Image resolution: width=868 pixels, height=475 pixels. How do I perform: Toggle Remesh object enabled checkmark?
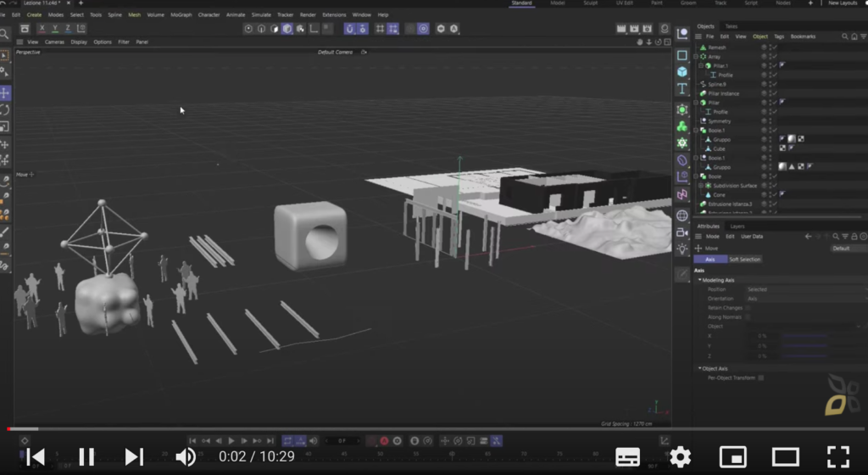(x=775, y=47)
